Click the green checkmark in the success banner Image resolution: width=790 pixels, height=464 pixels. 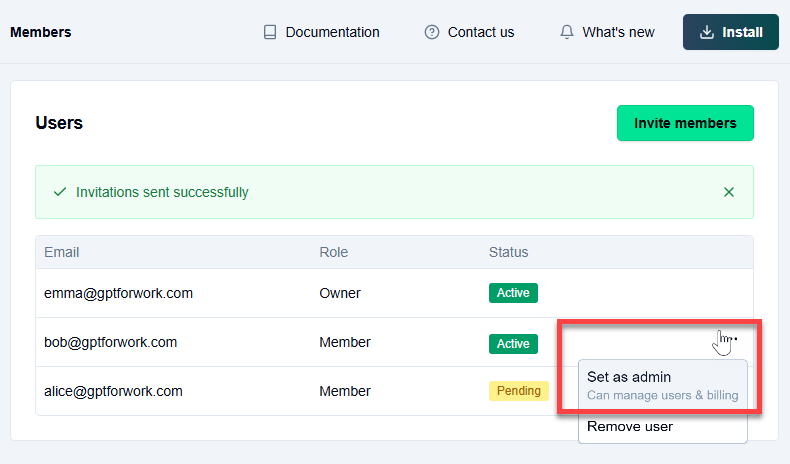coord(60,192)
